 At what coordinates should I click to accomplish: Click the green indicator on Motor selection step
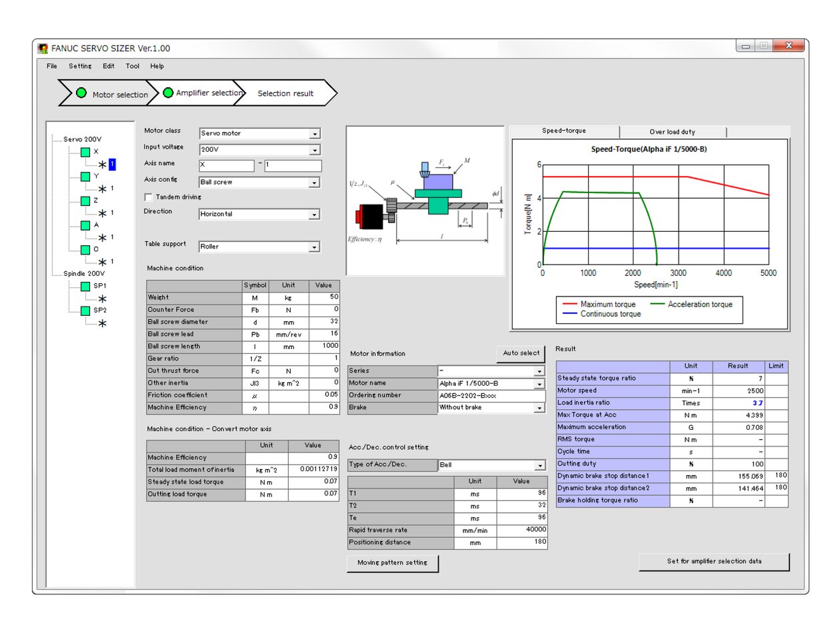click(x=81, y=93)
